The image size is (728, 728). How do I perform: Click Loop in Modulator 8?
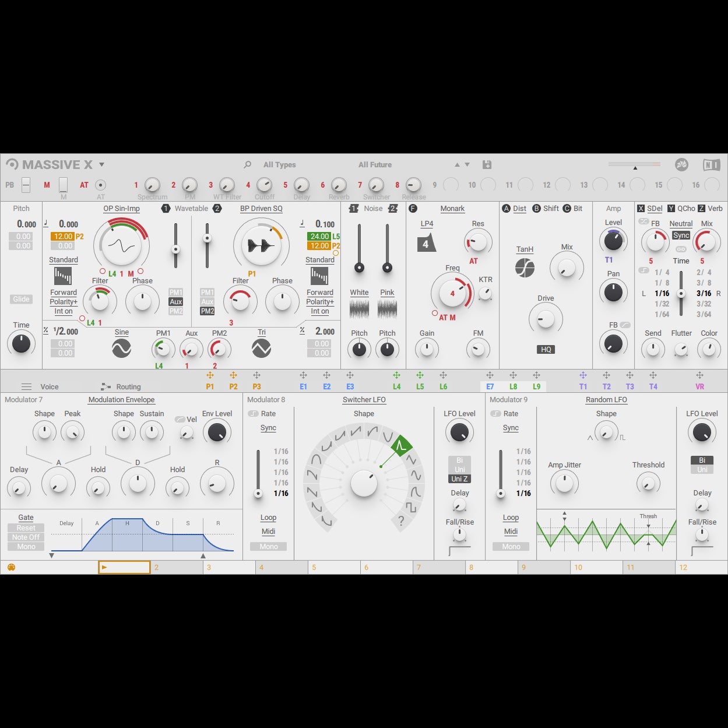click(268, 518)
